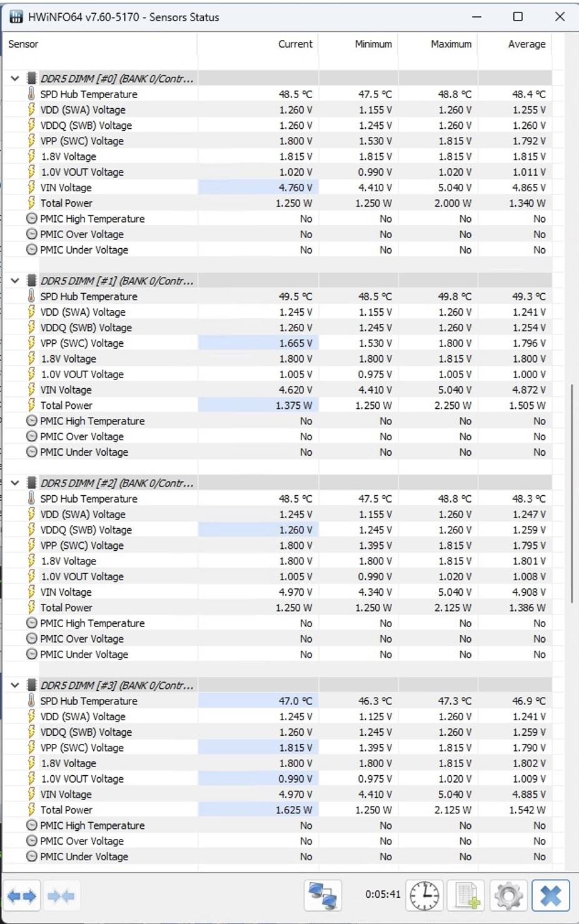Close sensors with the blue X button
This screenshot has width=579, height=924.
tap(551, 896)
